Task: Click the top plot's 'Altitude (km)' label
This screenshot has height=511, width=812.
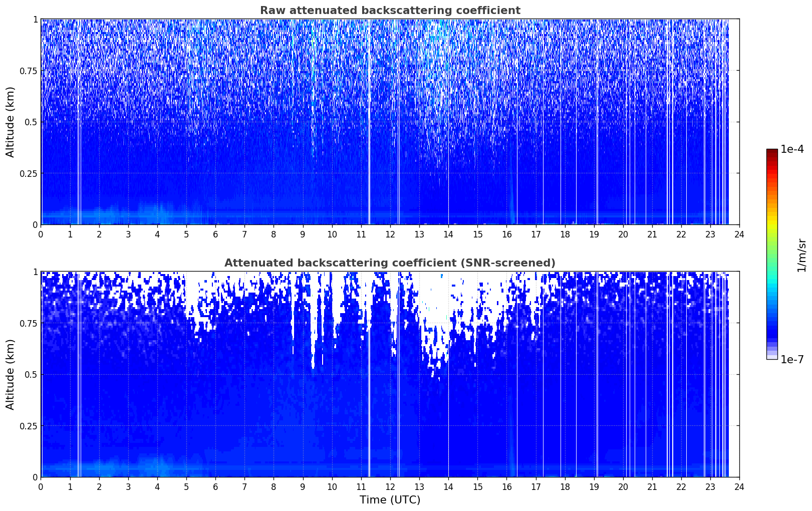Action: pos(11,122)
